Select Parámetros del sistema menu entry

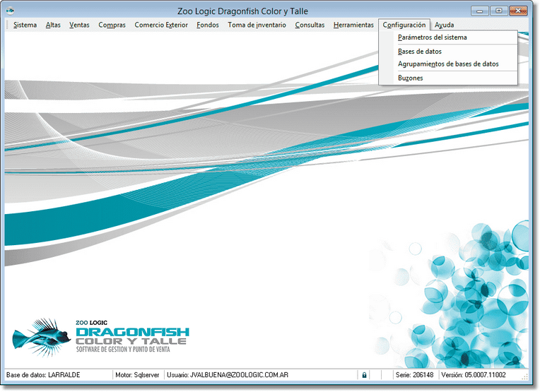(448, 37)
